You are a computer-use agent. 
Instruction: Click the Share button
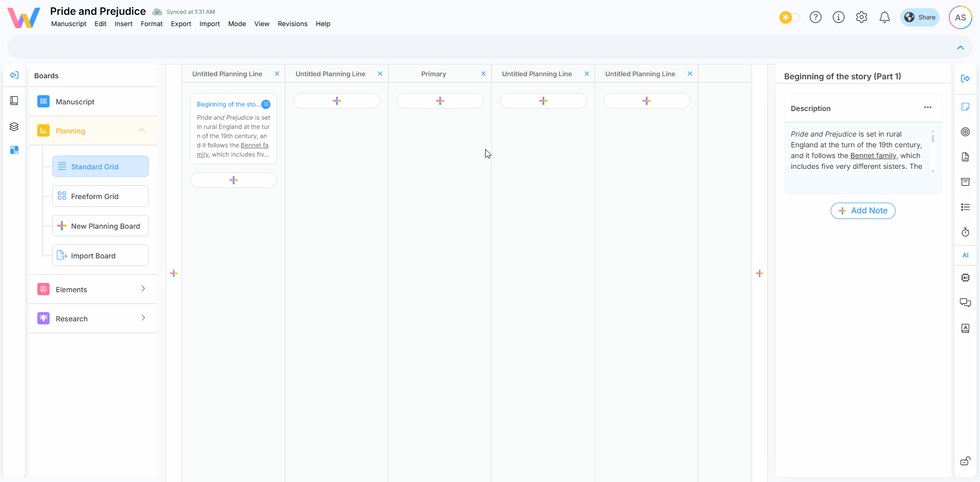(920, 17)
